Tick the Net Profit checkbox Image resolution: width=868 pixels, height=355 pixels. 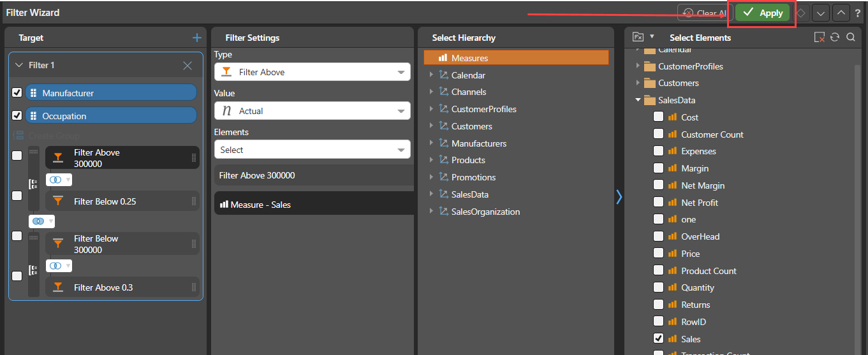[x=658, y=203]
